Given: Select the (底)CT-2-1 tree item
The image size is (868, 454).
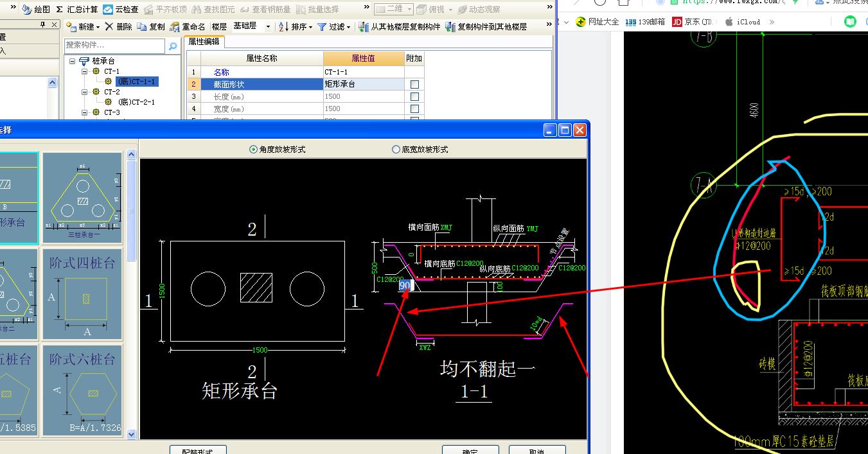Looking at the screenshot, I should (136, 102).
